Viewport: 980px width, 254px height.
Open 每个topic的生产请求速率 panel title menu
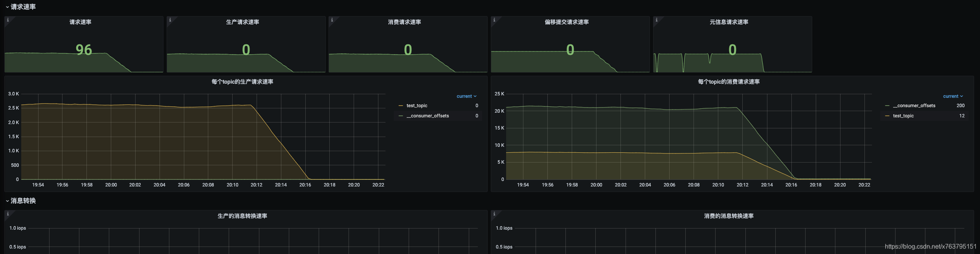(x=242, y=82)
